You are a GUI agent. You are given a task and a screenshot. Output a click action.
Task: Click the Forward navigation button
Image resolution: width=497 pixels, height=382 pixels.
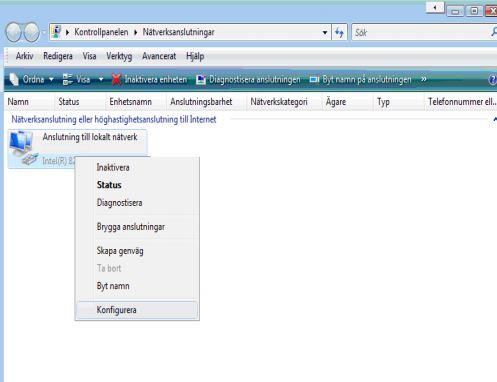[32, 32]
